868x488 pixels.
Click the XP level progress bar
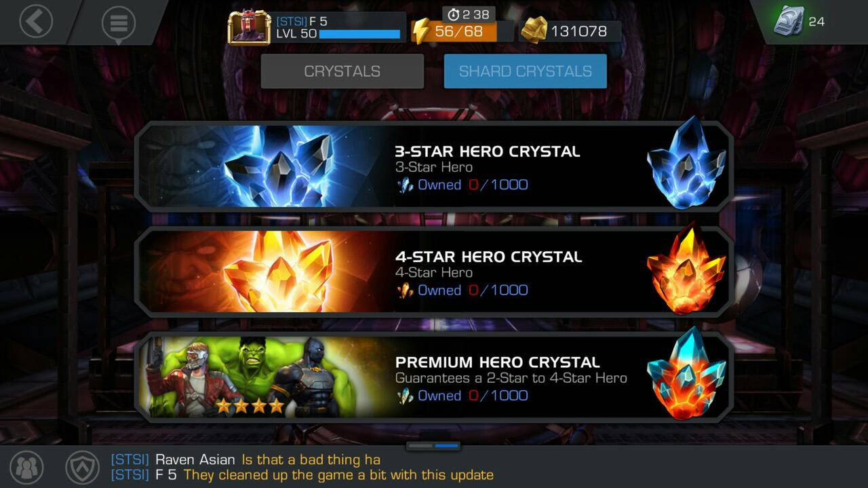tap(359, 34)
